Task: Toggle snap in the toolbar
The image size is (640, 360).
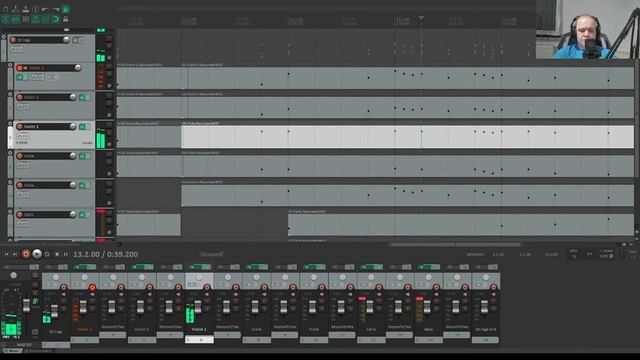Action: click(x=56, y=19)
